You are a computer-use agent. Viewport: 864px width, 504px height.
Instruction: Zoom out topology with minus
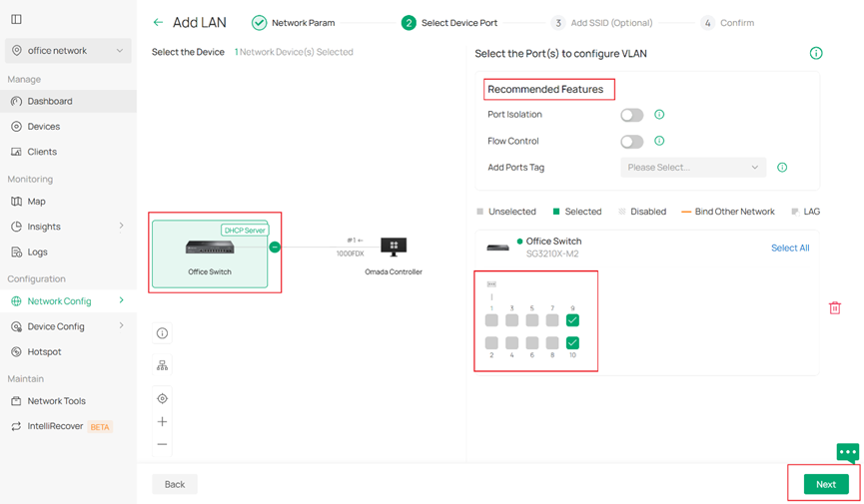162,444
